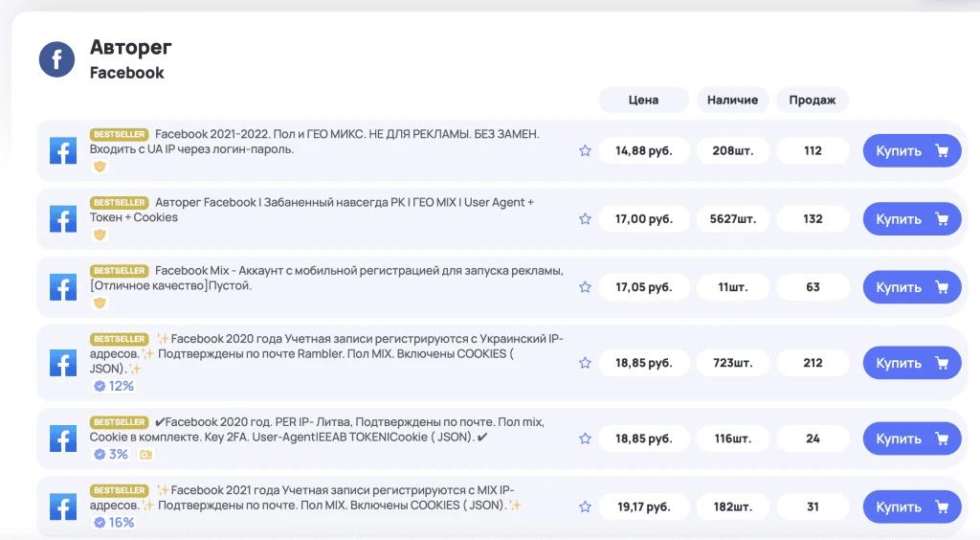Viewport: 980px width, 540px height.
Task: Click stock value 182шт.
Action: pos(732,506)
